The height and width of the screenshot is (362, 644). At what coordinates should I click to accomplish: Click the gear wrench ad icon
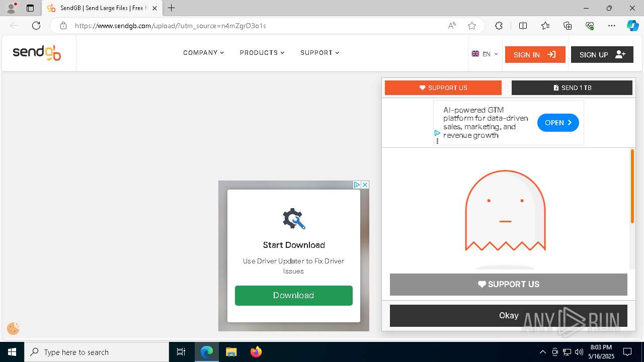coord(294,219)
